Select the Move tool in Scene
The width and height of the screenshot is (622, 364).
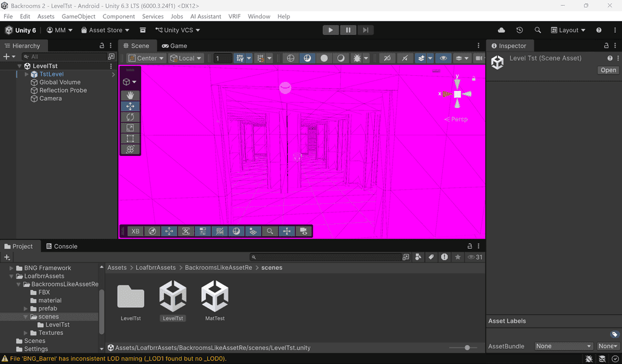130,106
